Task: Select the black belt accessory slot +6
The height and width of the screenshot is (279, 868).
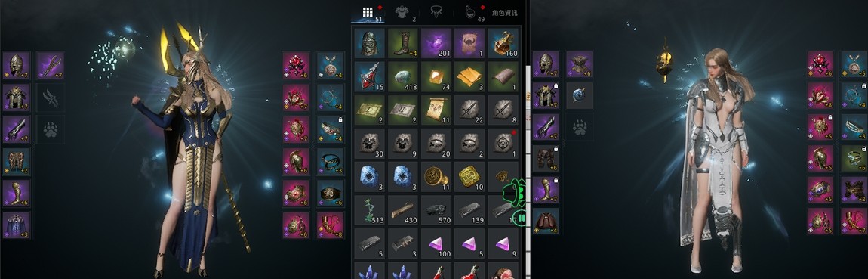Action: 331,193
